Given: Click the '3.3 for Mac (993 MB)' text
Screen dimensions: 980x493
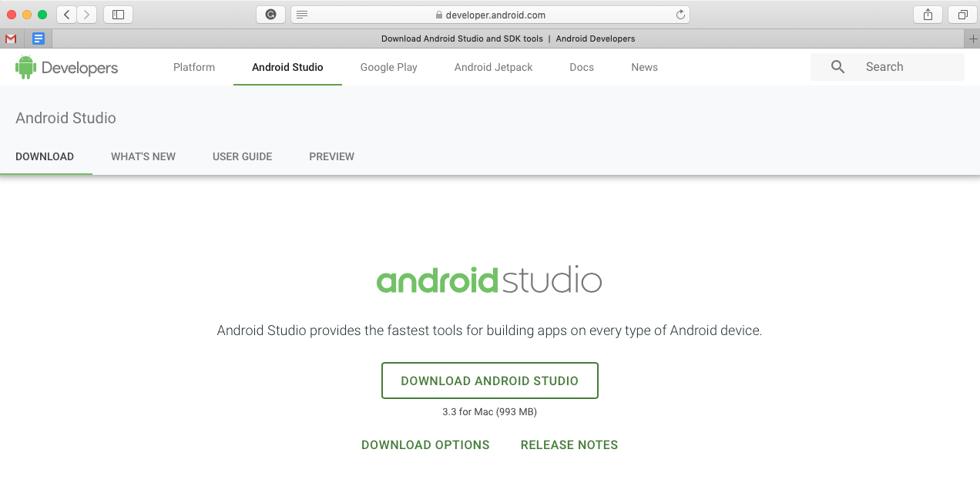Looking at the screenshot, I should 490,412.
